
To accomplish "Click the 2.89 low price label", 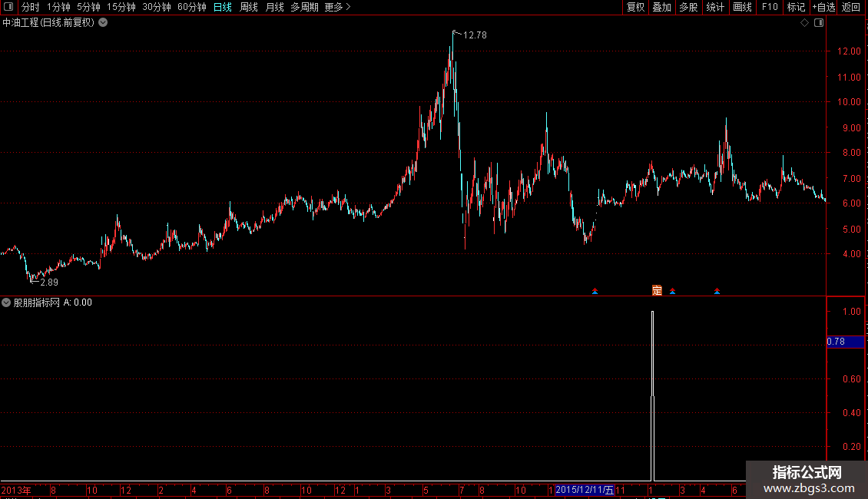I will coord(49,283).
